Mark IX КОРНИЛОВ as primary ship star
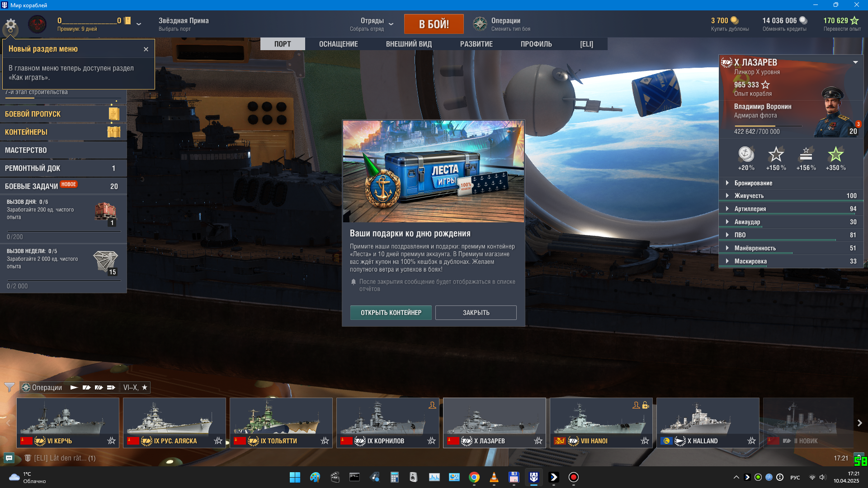Viewport: 868px width, 488px height. pyautogui.click(x=431, y=441)
